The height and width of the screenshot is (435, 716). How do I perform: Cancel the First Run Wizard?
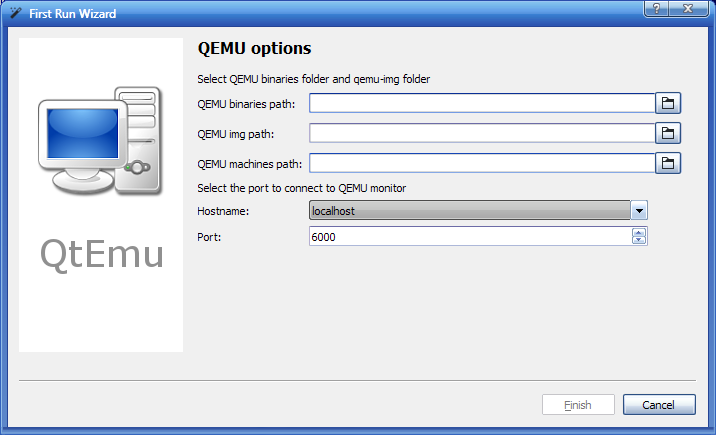[659, 405]
